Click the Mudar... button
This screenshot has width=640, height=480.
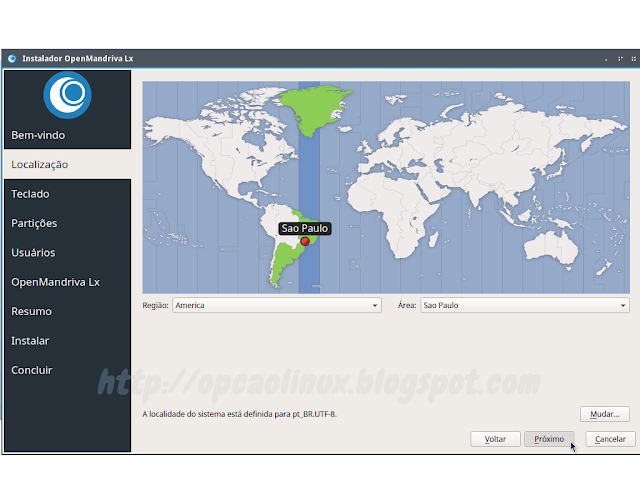604,414
